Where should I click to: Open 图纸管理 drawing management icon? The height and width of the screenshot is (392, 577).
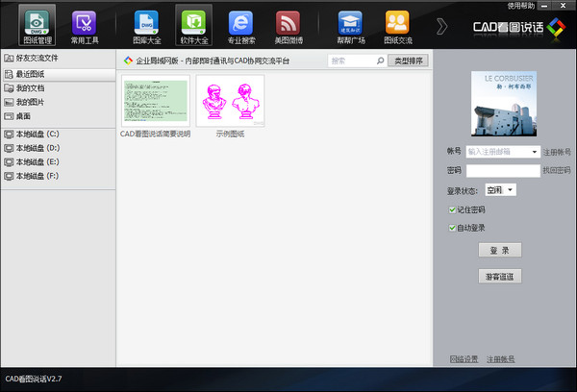[37, 25]
